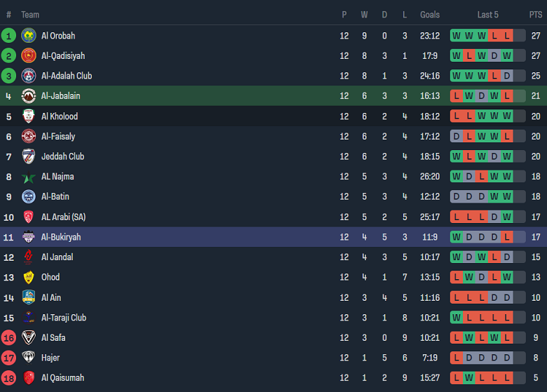Click the Goals column header
The image size is (547, 392).
click(x=430, y=15)
